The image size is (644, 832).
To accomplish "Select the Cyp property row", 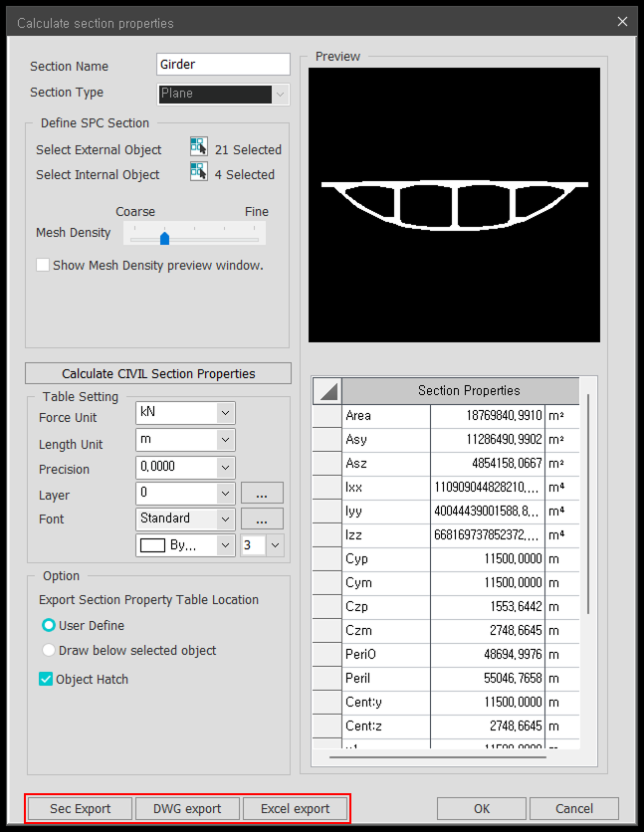I will click(x=446, y=558).
